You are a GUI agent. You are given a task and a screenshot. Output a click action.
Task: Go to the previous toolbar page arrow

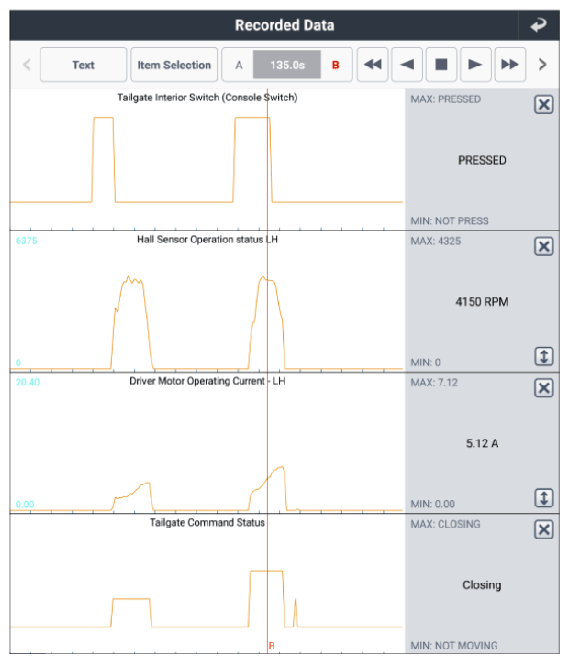coord(27,65)
